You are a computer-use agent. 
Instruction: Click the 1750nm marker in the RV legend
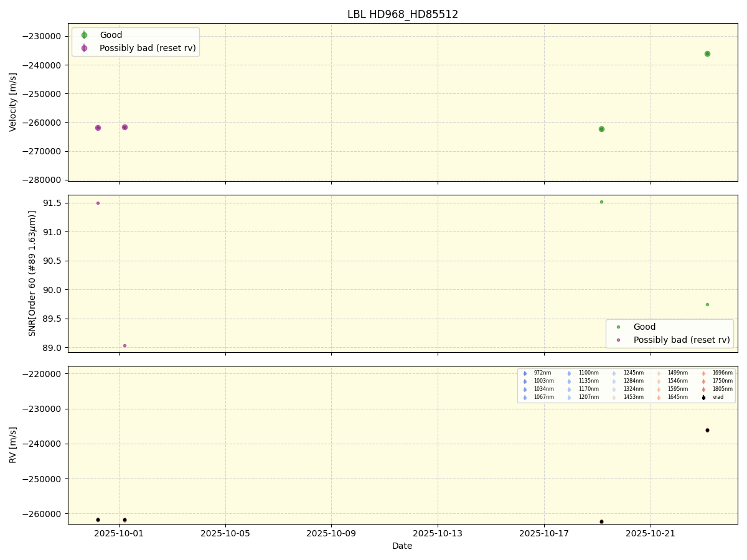pyautogui.click(x=703, y=381)
